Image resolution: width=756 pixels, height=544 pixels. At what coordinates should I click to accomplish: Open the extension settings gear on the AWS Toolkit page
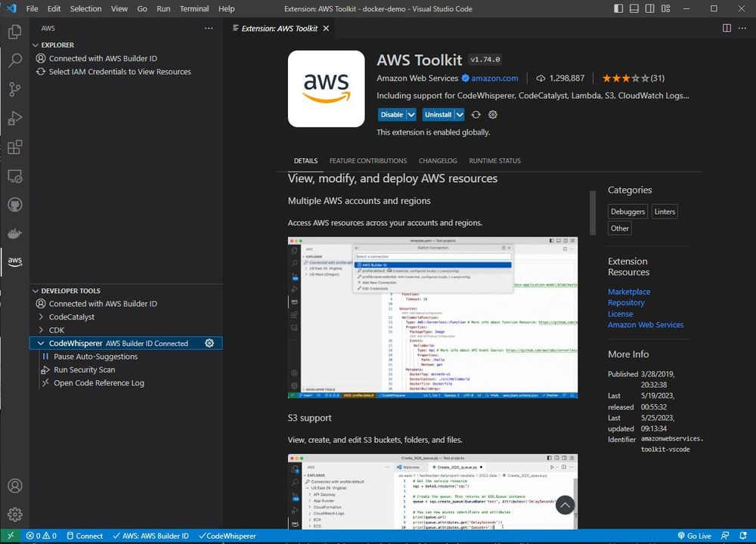click(493, 114)
